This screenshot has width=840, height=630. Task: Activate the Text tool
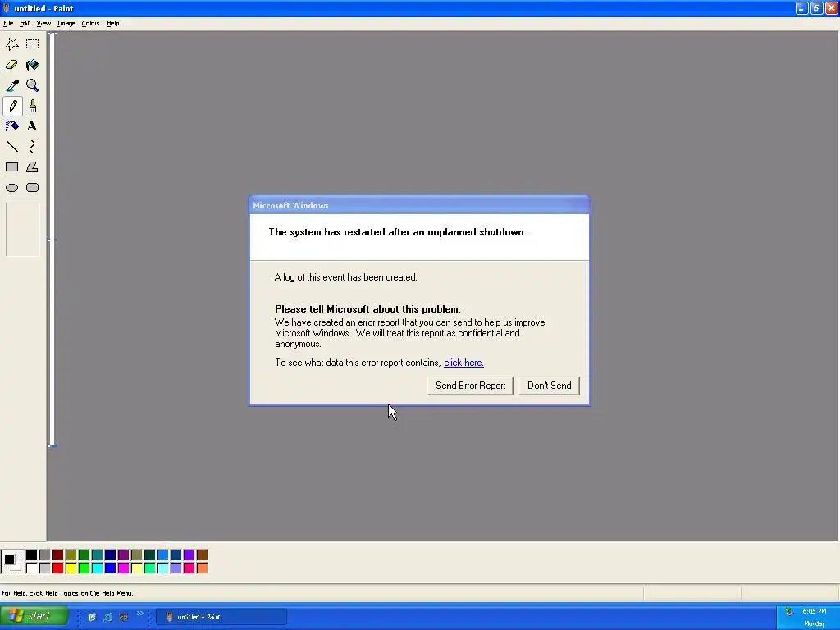(33, 126)
